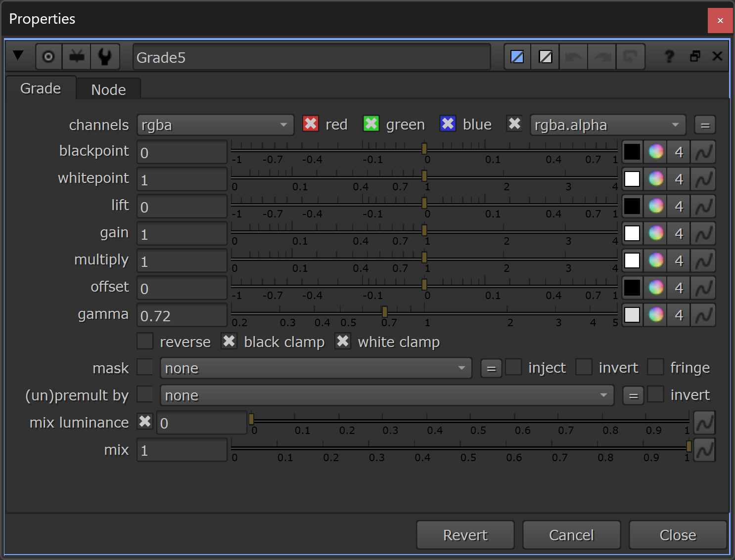The height and width of the screenshot is (560, 735).
Task: Click the revert loop icon in header
Action: tap(630, 57)
